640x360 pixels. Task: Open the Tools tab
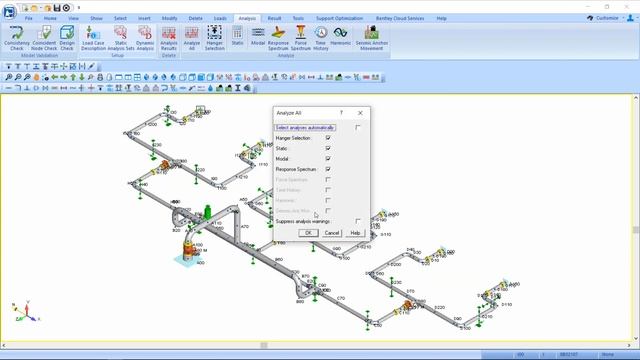click(298, 18)
